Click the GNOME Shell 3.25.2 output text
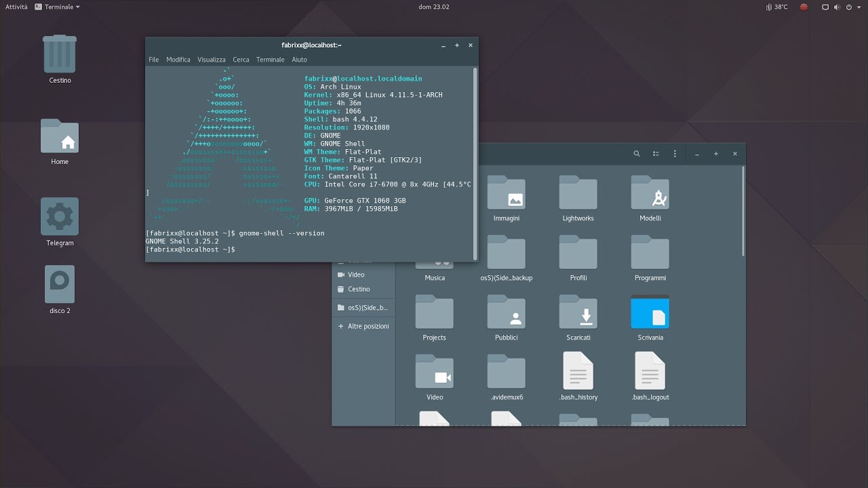This screenshot has width=868, height=488. click(x=182, y=241)
